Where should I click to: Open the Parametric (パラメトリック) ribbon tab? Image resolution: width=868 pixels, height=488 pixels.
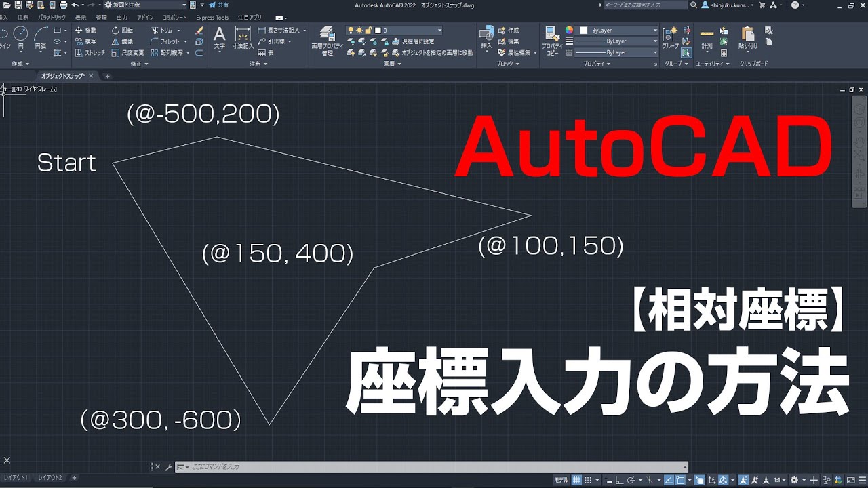pos(52,17)
